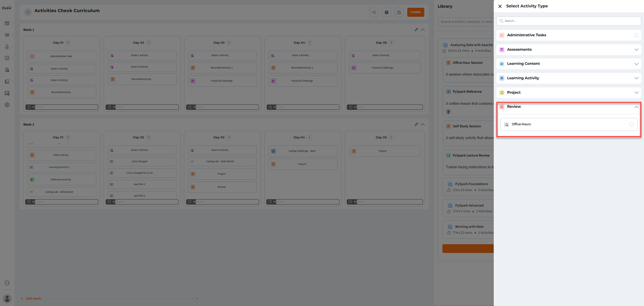Select Coding Lab Hello World in Week 2 Day 01
Screen dimensions: 644x306
coord(62,192)
